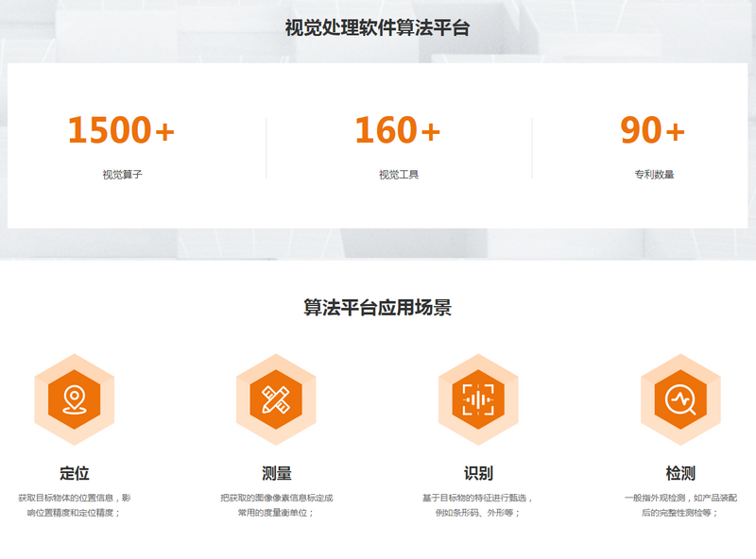Screen dimensions: 756x559
Task: Click the 识别 barcode scan hexagon icon
Action: [x=478, y=399]
